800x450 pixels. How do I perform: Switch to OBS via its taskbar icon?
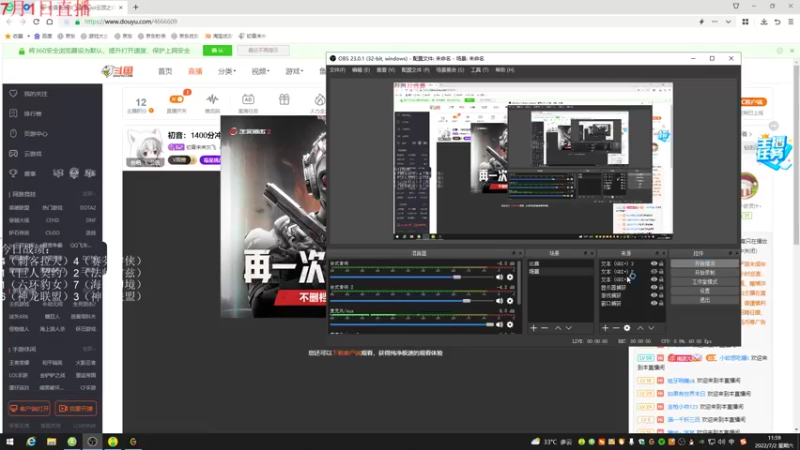coord(92,442)
